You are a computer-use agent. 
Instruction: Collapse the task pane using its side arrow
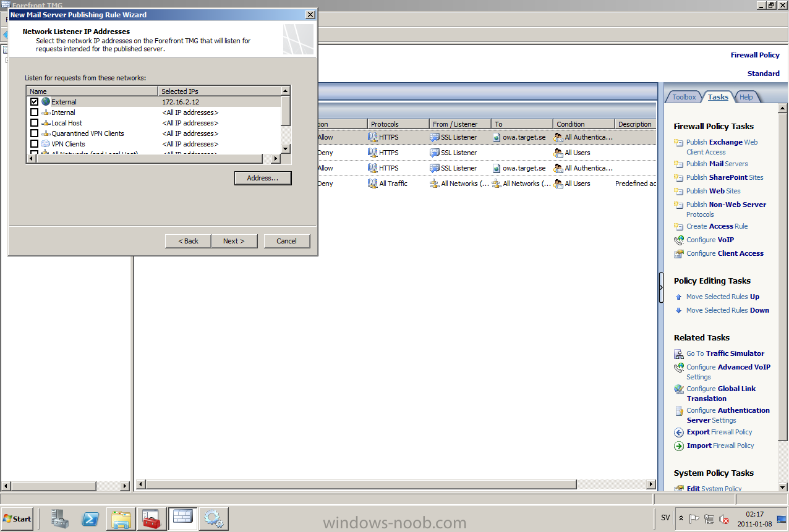point(660,287)
